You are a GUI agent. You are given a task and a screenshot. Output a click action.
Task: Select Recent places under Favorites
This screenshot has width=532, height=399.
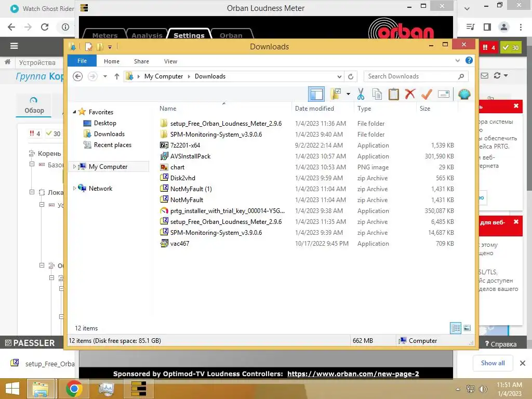tap(112, 145)
